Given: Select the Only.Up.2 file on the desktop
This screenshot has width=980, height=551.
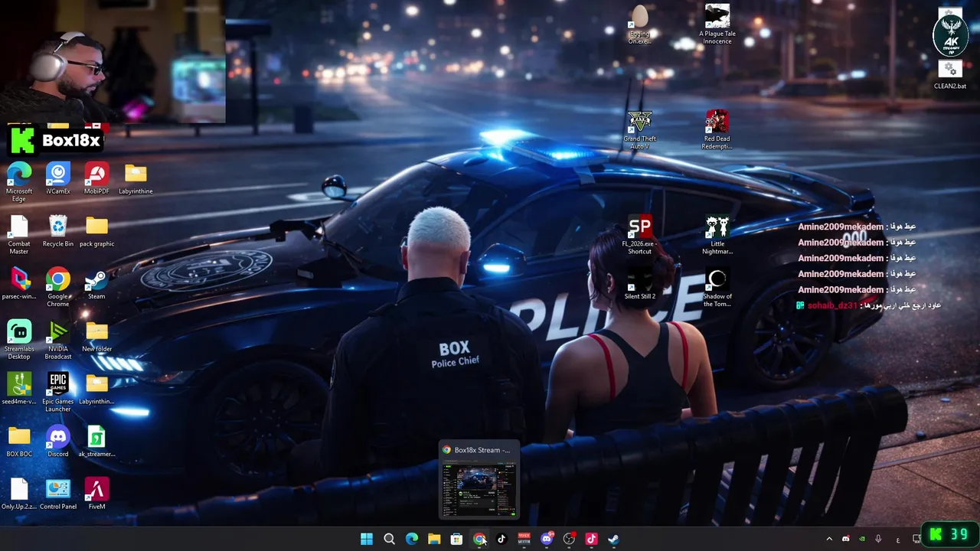Looking at the screenshot, I should (19, 494).
